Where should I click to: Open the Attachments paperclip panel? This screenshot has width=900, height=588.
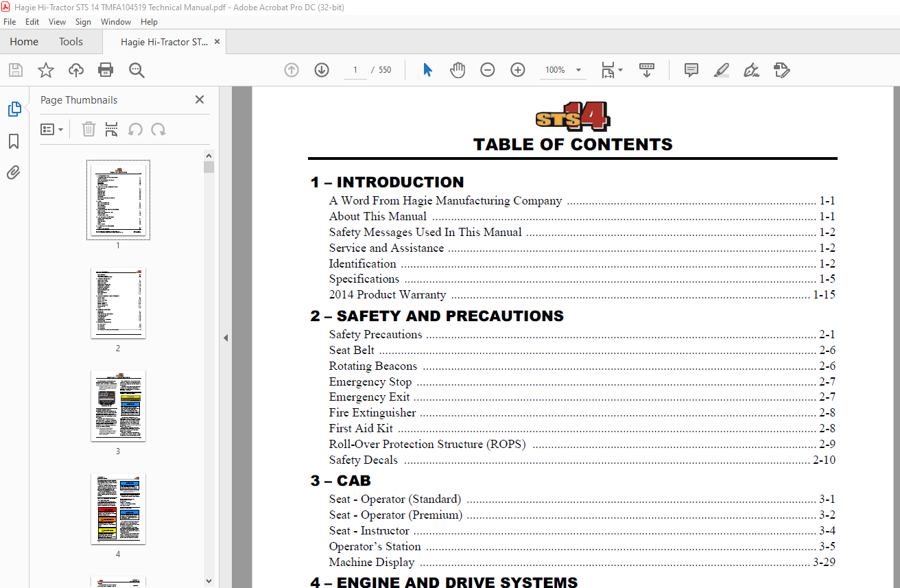(14, 172)
